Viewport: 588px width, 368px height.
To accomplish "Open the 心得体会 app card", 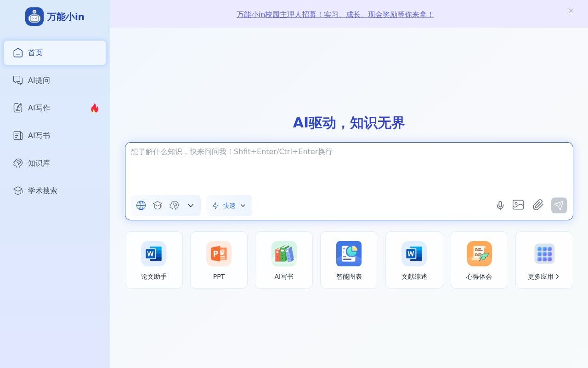I will coord(479,260).
